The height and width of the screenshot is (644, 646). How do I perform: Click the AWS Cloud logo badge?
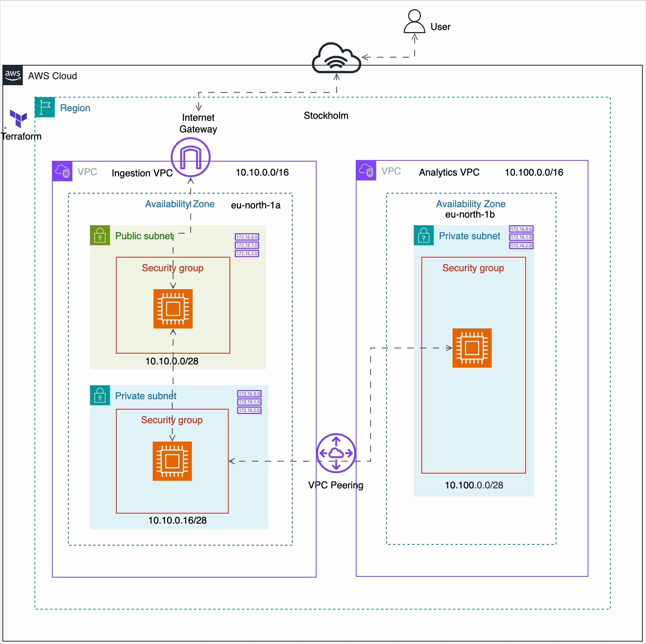coord(13,74)
